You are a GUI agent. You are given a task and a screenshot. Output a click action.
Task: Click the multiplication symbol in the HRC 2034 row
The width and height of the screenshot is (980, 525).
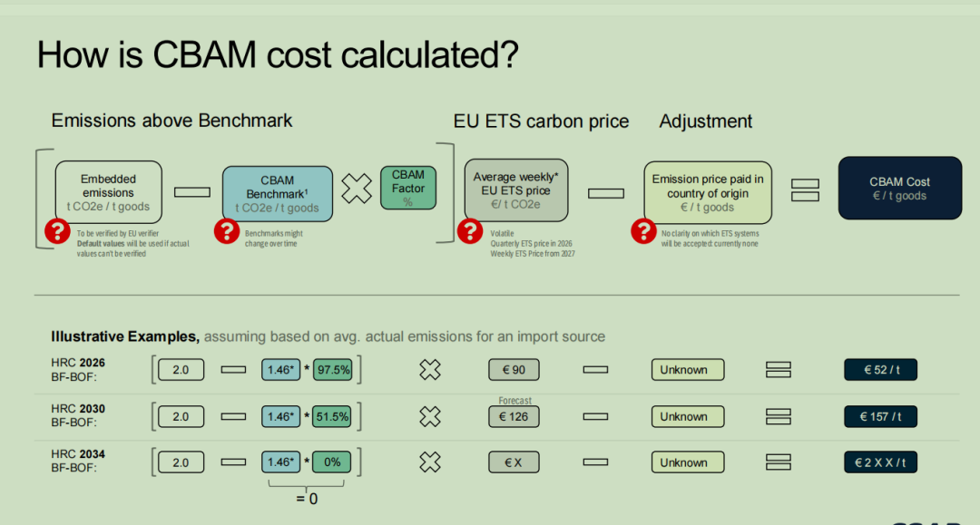point(429,462)
